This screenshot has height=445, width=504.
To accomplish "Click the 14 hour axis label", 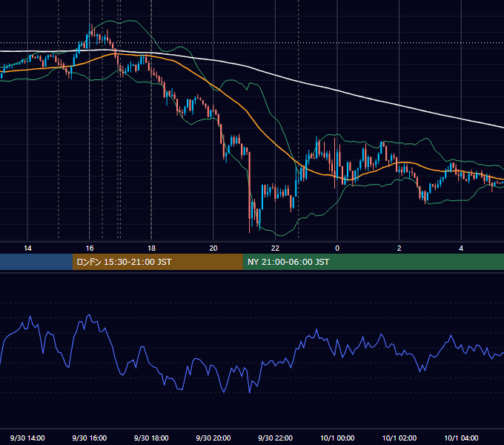I will pos(27,248).
